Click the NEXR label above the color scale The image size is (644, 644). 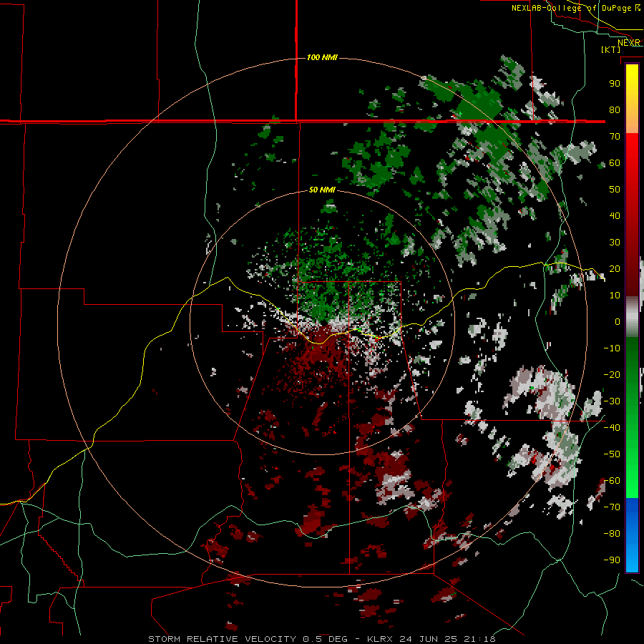[x=629, y=43]
